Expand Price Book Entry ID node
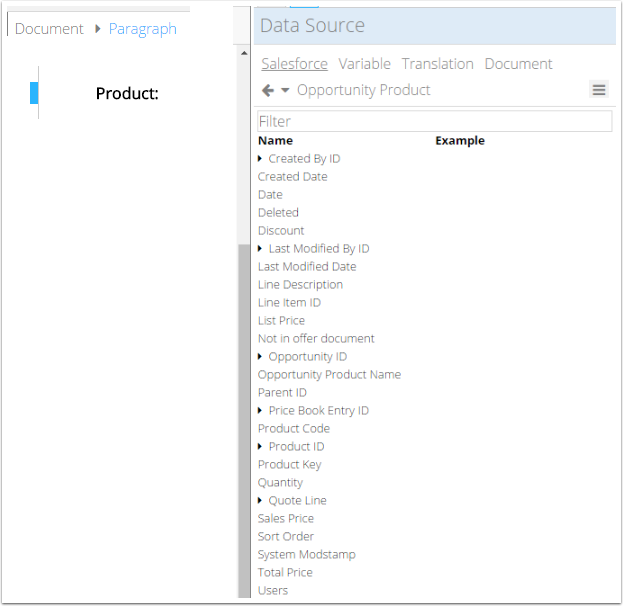623x606 pixels. coord(261,411)
